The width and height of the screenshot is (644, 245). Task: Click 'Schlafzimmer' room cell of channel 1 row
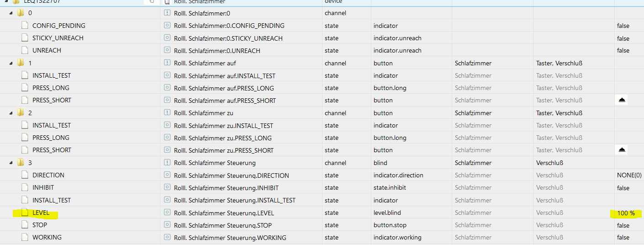[473, 63]
